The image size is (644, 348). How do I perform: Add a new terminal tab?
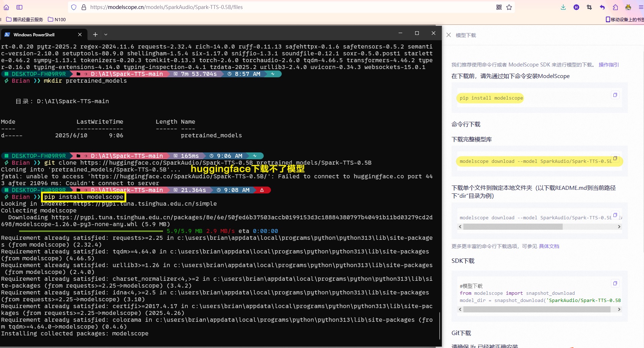pos(95,35)
